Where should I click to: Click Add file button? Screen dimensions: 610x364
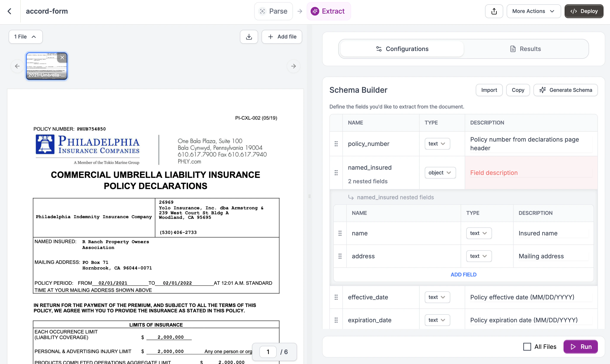(x=282, y=37)
